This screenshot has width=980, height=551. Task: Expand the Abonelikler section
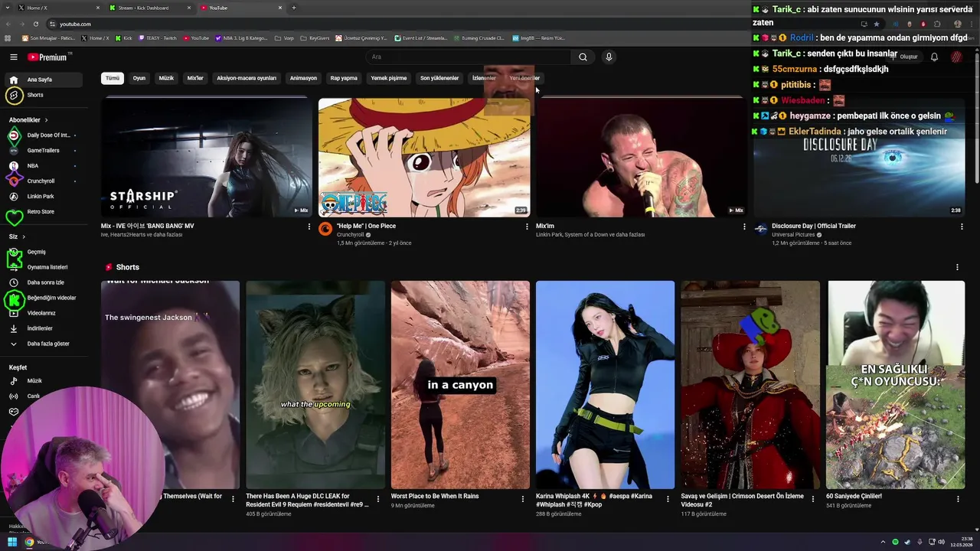(x=28, y=120)
